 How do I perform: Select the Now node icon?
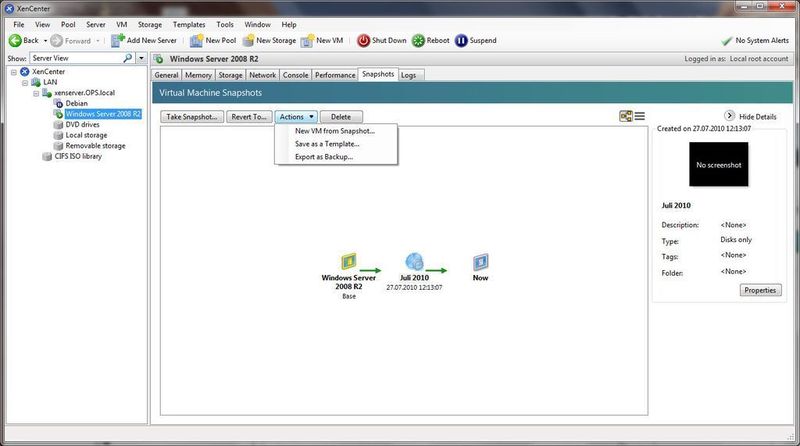[480, 262]
